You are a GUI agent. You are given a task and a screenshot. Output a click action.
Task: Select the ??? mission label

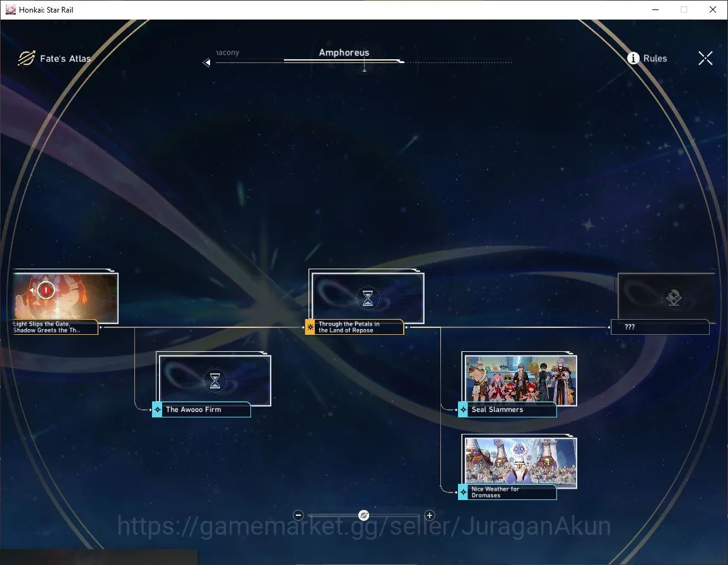[660, 327]
